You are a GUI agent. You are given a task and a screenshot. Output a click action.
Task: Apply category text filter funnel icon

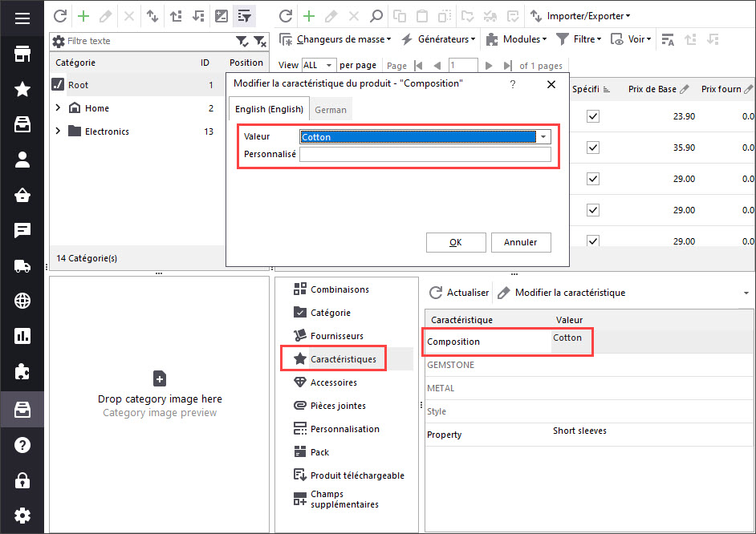(242, 42)
